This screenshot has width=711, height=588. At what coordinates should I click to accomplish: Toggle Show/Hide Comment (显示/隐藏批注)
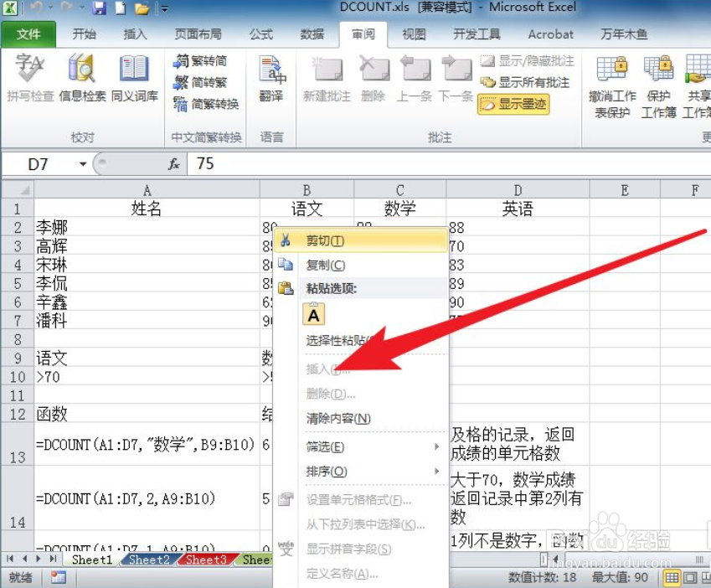(527, 61)
